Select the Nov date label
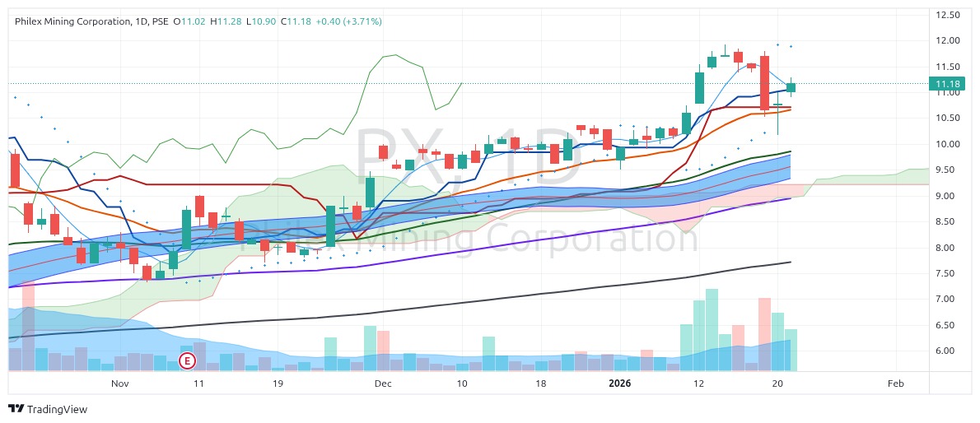Viewport: 980px width, 423px height. (120, 383)
